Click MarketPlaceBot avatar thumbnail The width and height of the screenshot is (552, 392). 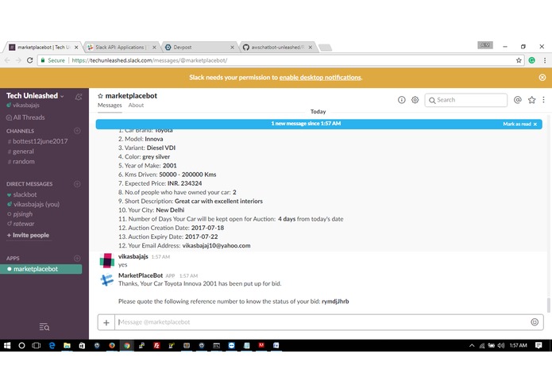tap(106, 279)
